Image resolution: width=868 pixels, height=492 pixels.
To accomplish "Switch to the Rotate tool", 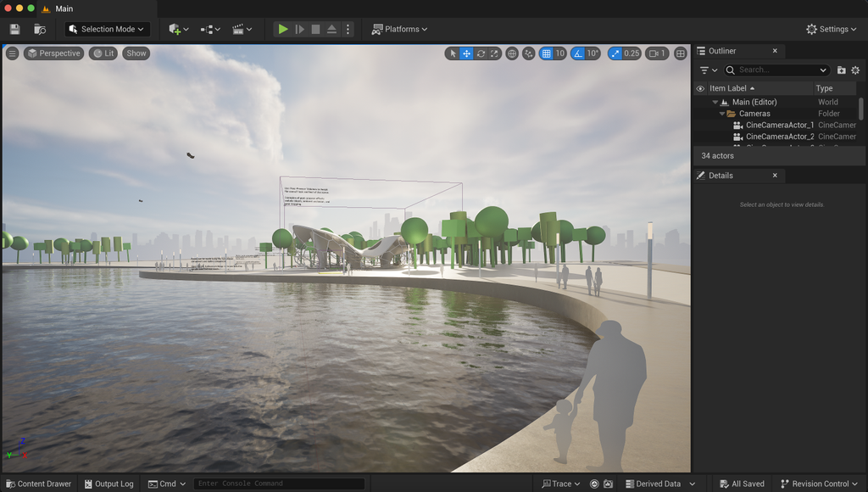I will pos(481,53).
